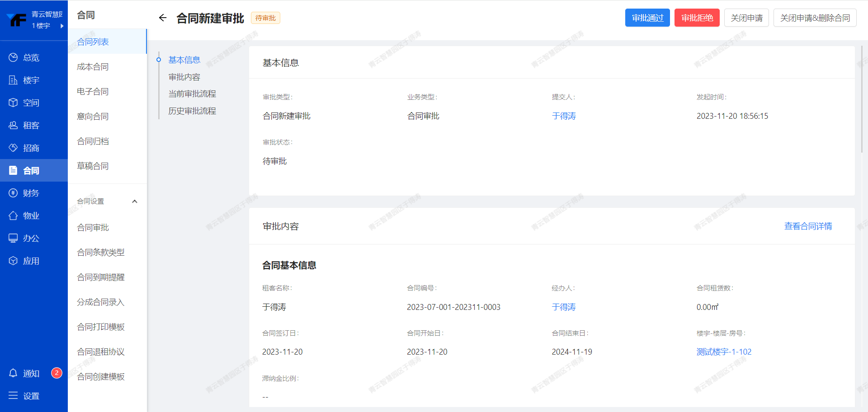Open the 楼宇 building icon in sidebar
The image size is (868, 412).
click(13, 80)
